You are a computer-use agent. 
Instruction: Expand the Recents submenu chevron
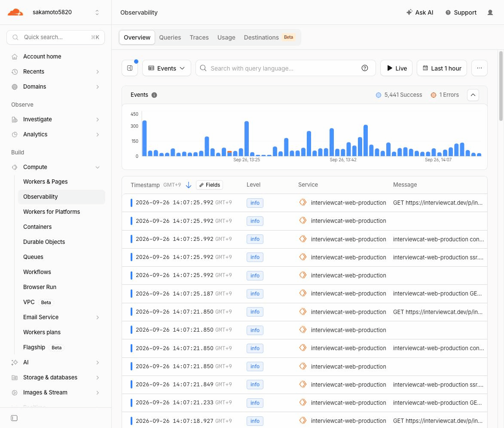point(98,72)
